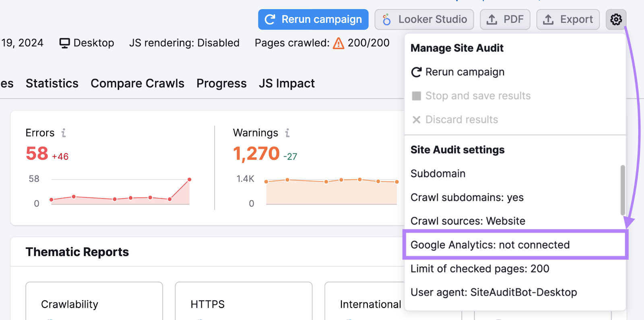Switch to the Statistics tab
The image size is (644, 320).
(x=52, y=83)
